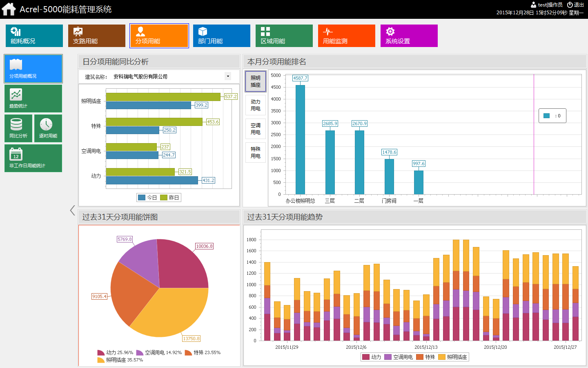Select the 动力用电 category toggle button
588x368 pixels.
[x=256, y=105]
